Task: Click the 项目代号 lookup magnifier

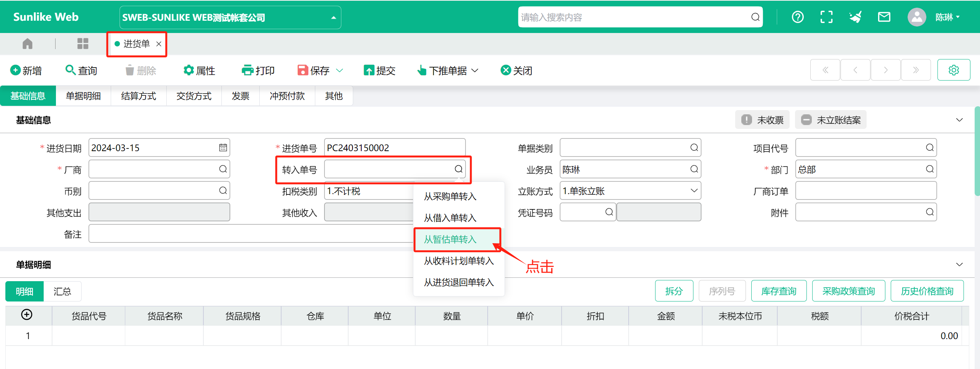Action: pyautogui.click(x=930, y=148)
